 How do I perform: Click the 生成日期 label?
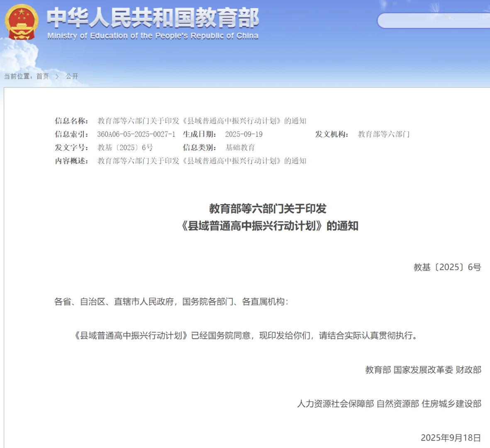(200, 134)
